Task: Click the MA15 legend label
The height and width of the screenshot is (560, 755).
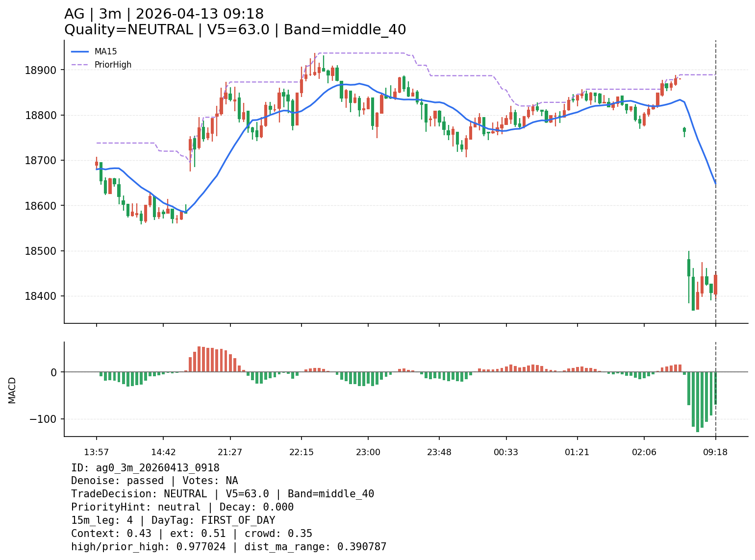Action: (x=105, y=51)
